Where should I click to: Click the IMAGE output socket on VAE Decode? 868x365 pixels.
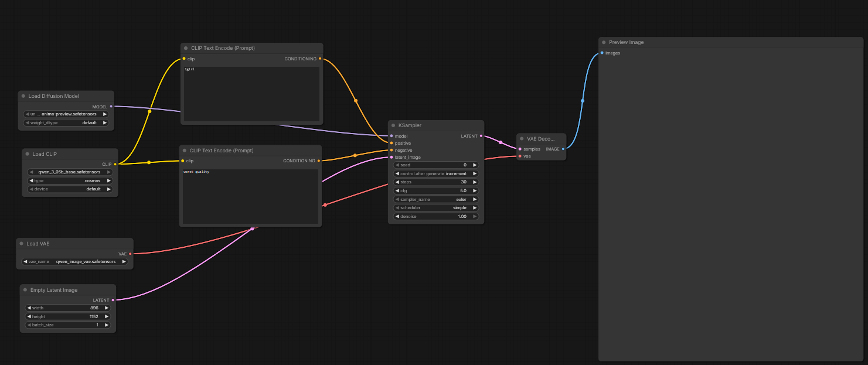tap(563, 149)
